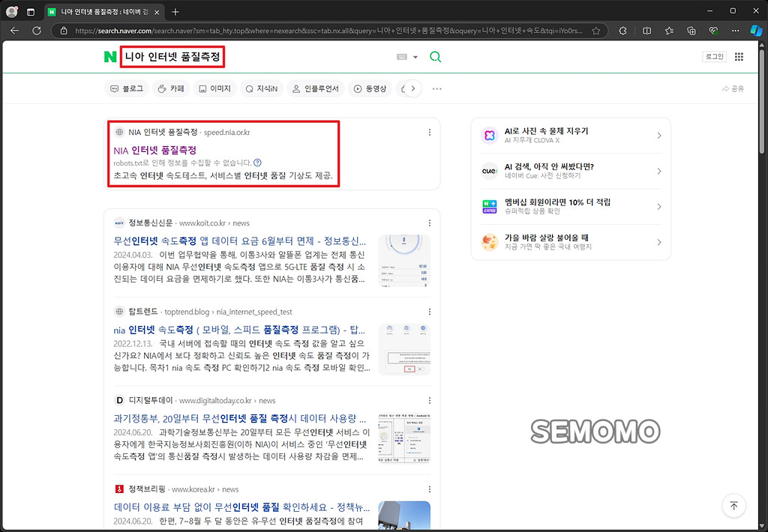The image size is (768, 532).
Task: Open the Naver apps grid icon
Action: point(739,57)
